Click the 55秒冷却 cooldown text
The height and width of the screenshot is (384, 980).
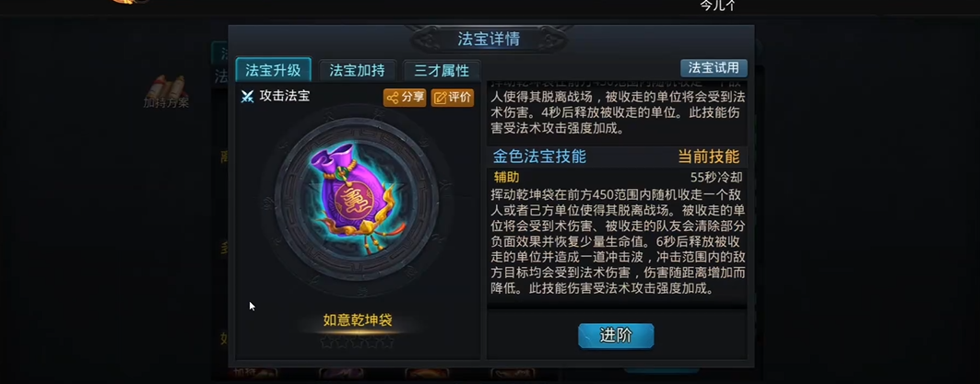716,178
